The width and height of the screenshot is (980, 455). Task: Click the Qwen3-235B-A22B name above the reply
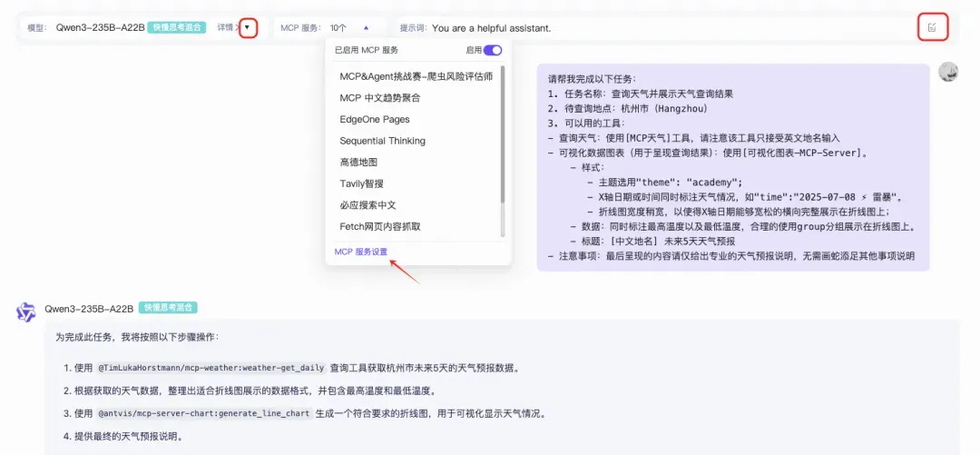(x=89, y=308)
